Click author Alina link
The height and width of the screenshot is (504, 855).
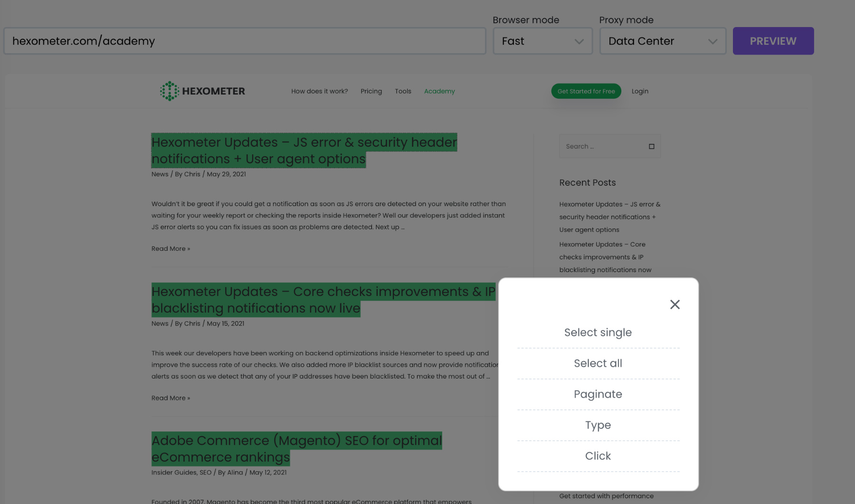coord(235,473)
